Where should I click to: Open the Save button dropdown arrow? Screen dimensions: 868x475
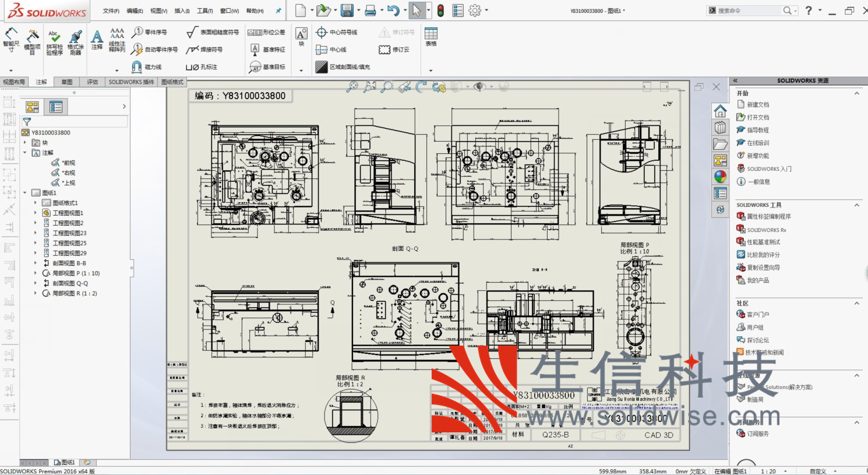point(358,10)
